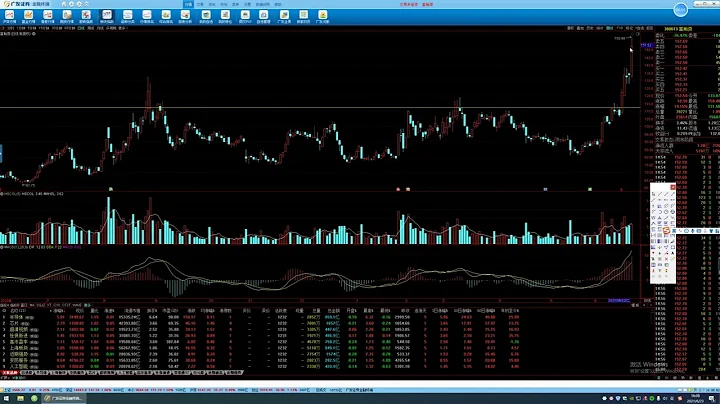Open Windows Start menu
The width and height of the screenshot is (720, 404).
6,398
